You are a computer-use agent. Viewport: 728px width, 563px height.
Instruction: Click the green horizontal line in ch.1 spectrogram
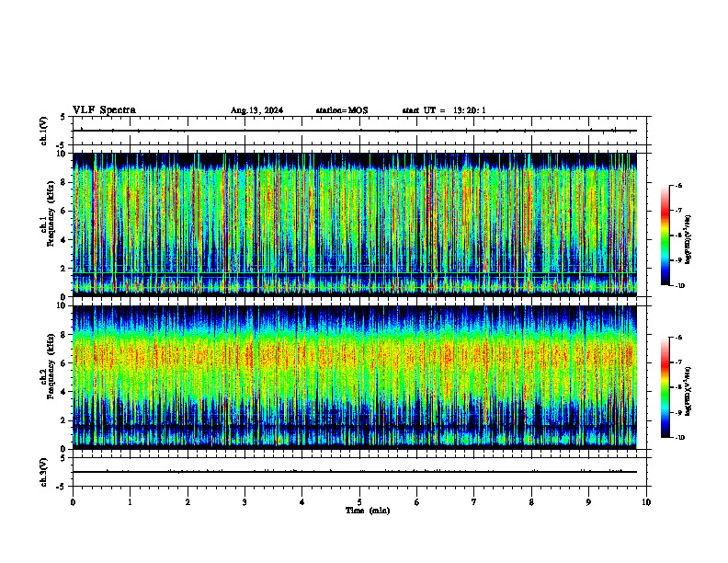pos(354,273)
